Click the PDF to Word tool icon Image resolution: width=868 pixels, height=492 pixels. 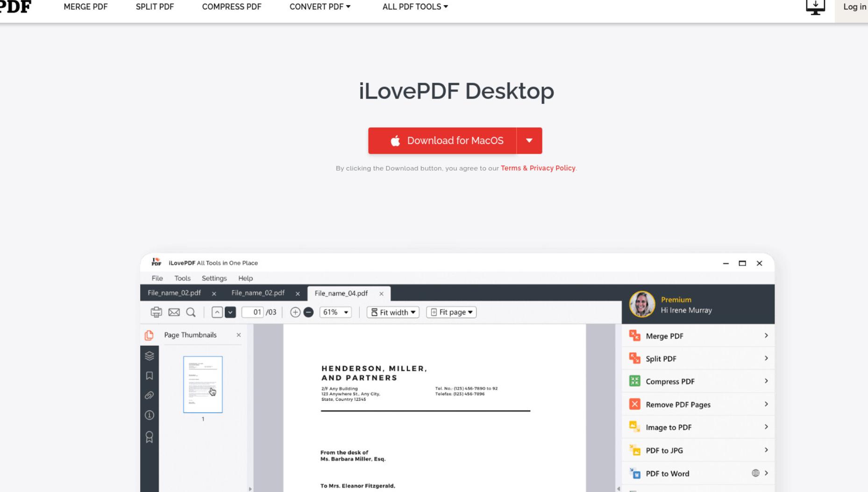tap(634, 473)
